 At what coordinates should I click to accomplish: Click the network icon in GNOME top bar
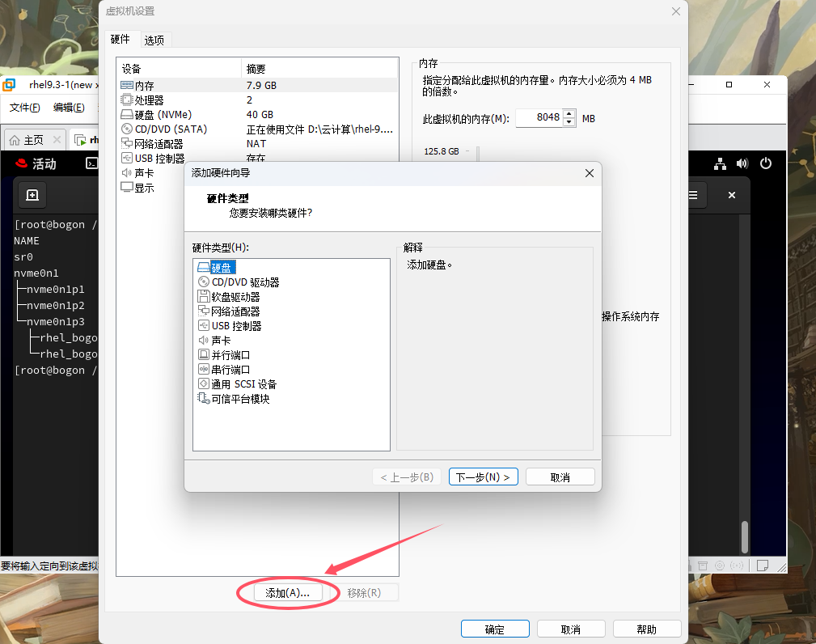click(x=720, y=163)
